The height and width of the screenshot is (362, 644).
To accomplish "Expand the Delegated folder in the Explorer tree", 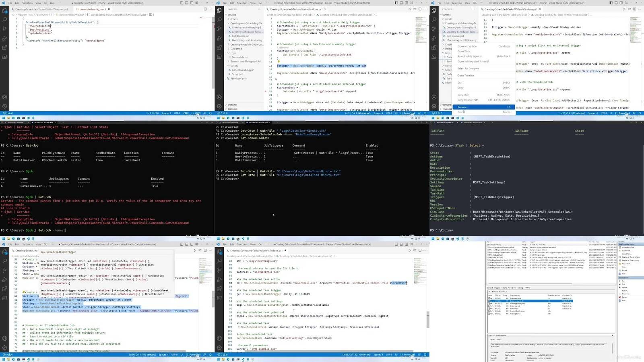I will pyautogui.click(x=236, y=49).
